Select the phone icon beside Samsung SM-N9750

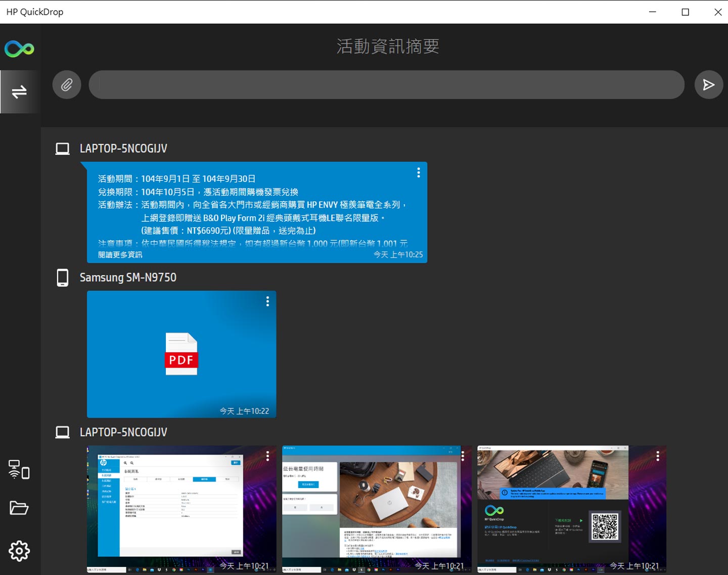pyautogui.click(x=62, y=277)
